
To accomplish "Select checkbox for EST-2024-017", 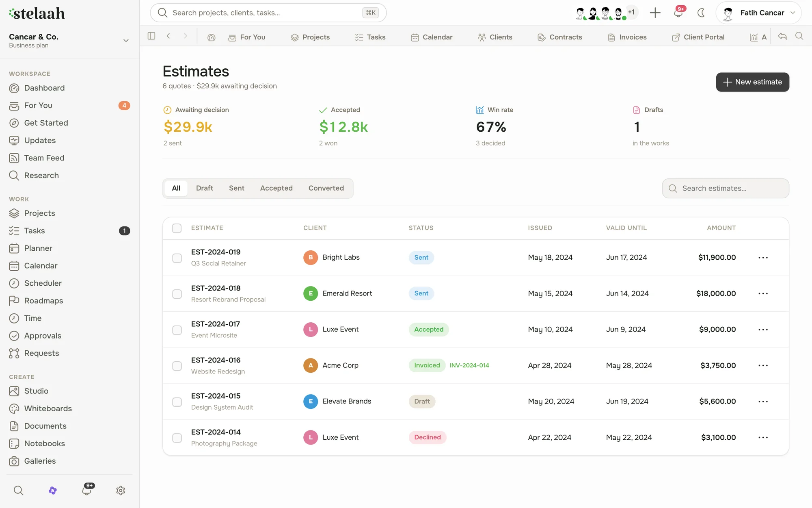I will 177,330.
